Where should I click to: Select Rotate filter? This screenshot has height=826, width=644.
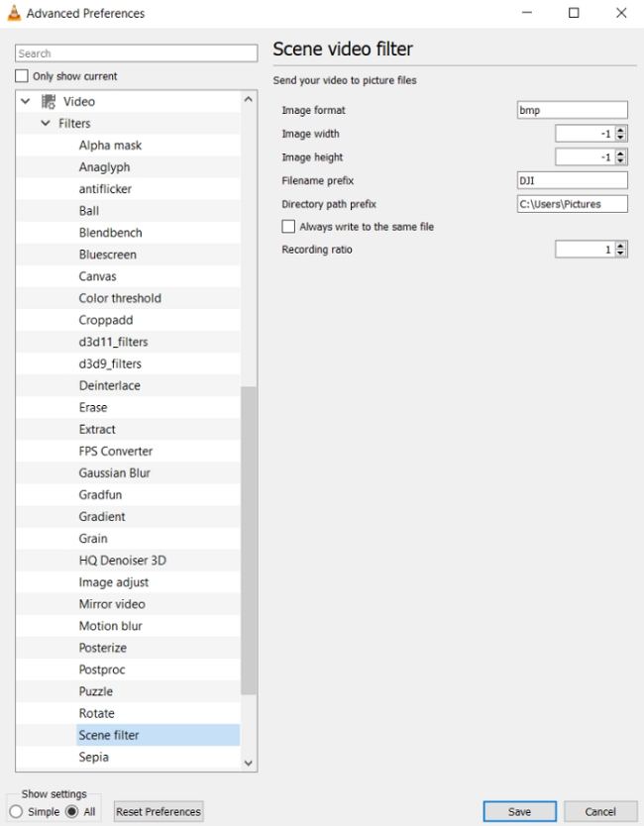[x=96, y=714]
